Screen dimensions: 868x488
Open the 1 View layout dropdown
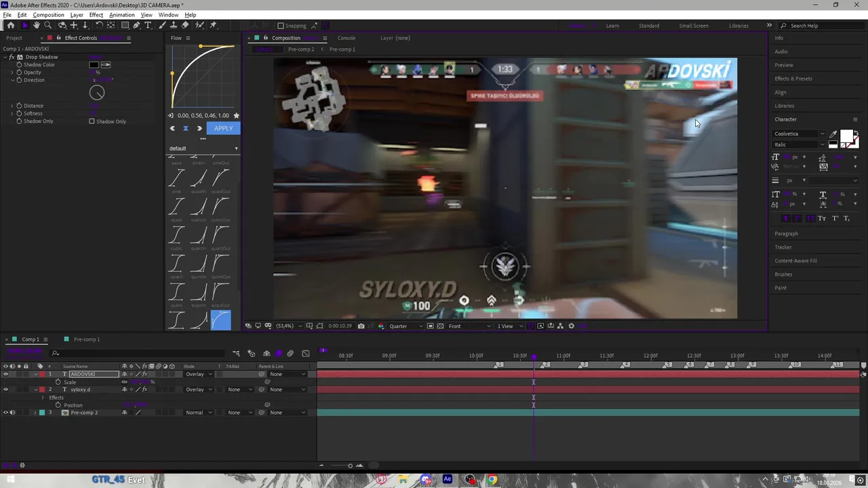(509, 326)
